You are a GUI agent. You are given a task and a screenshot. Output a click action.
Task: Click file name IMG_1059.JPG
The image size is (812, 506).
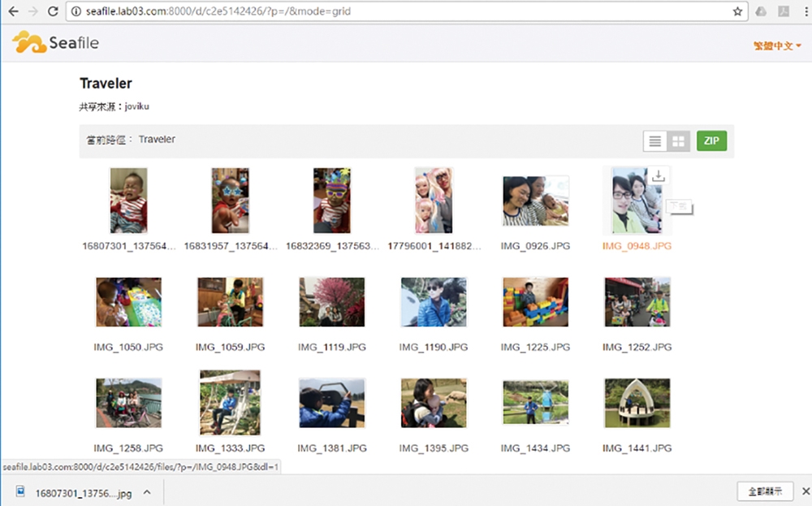[231, 347]
